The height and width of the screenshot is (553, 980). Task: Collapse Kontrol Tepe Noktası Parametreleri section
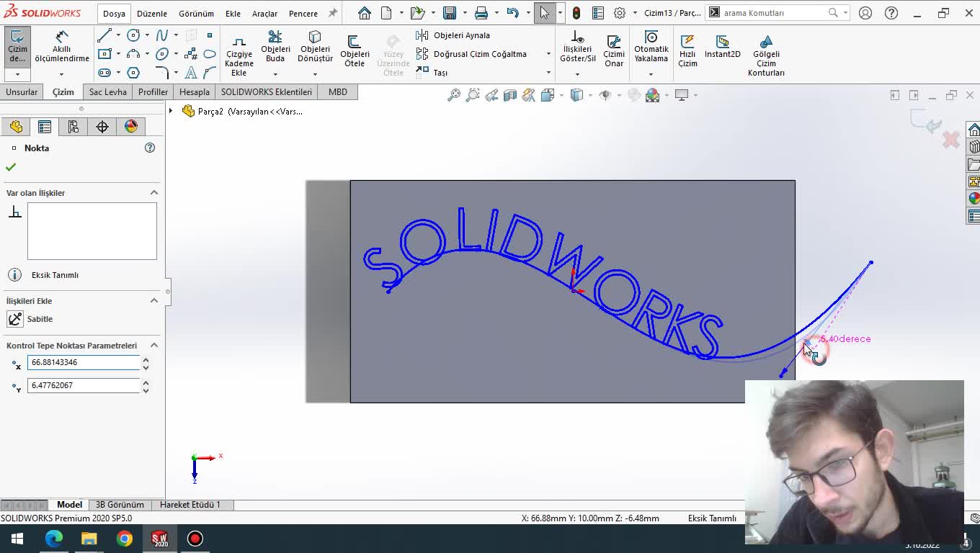tap(153, 346)
